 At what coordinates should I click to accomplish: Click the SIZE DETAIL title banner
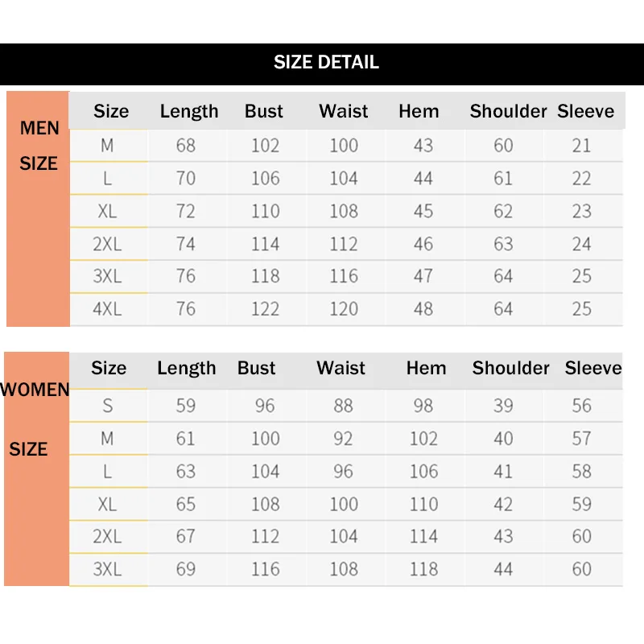[x=325, y=63]
